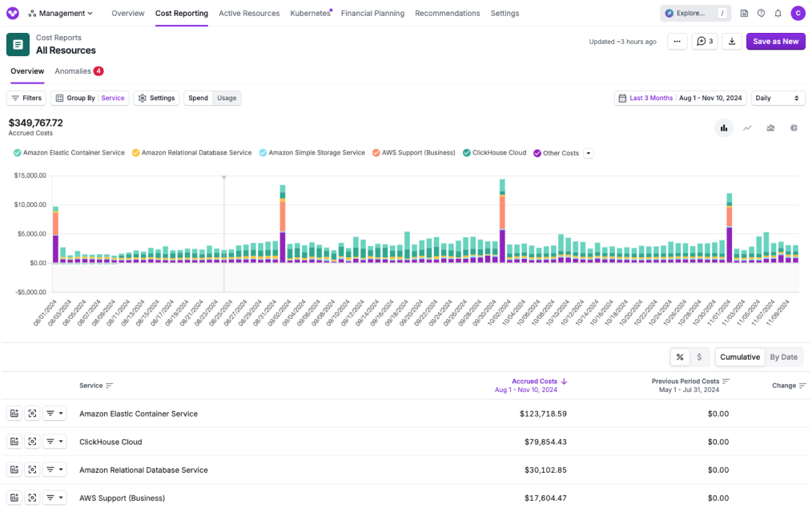Viewport: 812px width, 513px height.
Task: Click chart icon for Amazon Elastic Container Service row
Action: [x=14, y=414]
